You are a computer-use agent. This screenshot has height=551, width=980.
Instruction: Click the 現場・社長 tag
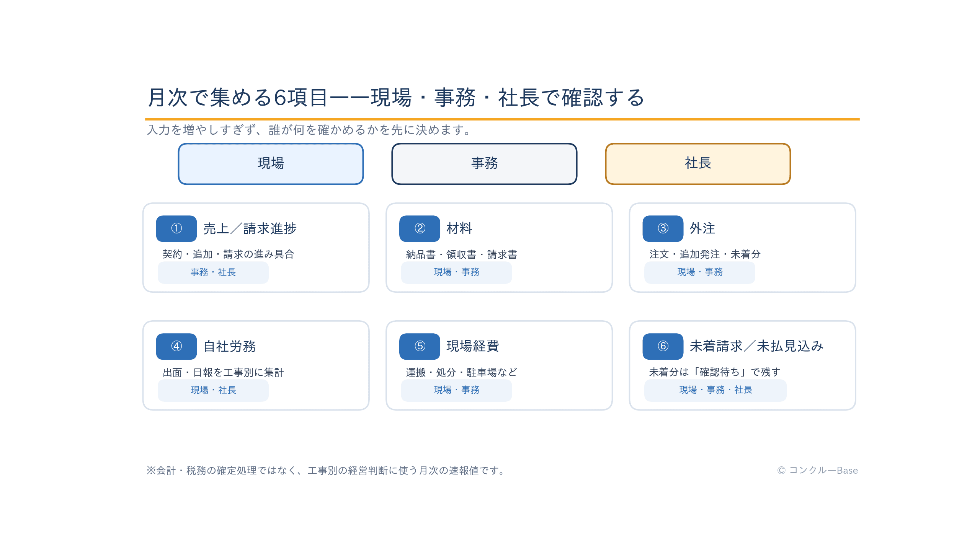pos(213,390)
